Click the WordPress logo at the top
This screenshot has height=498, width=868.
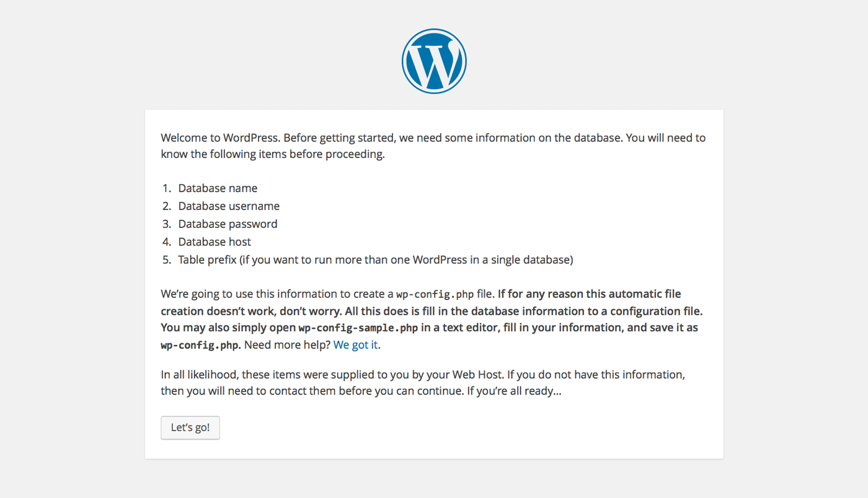coord(434,61)
